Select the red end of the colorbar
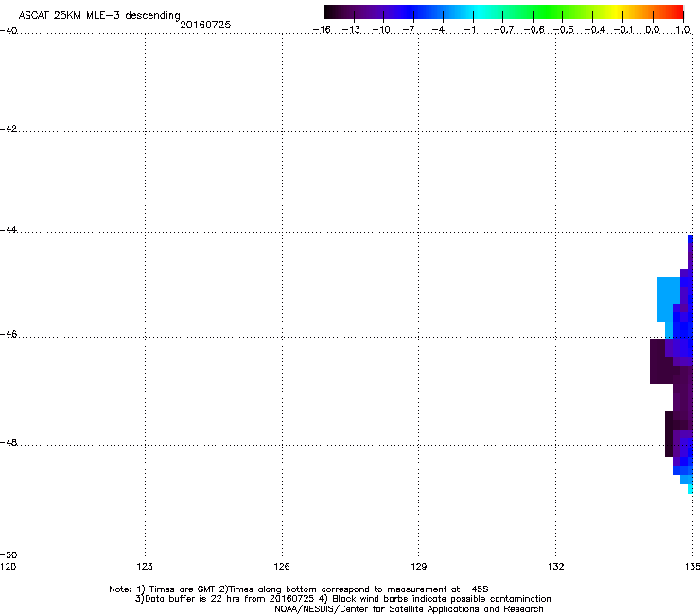This screenshot has width=700, height=615. point(676,12)
